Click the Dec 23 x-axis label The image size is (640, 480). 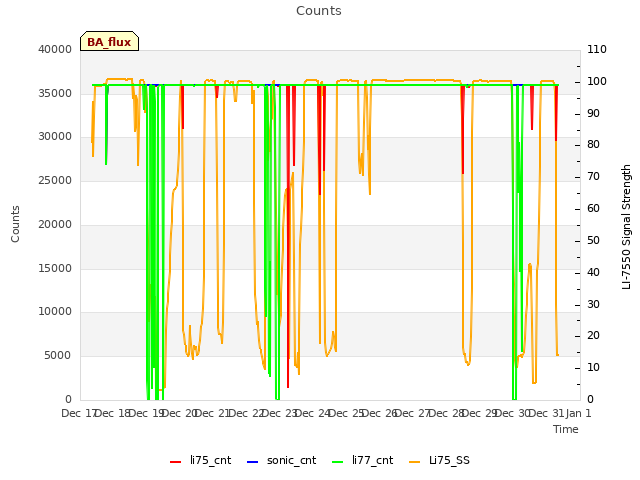point(280,413)
